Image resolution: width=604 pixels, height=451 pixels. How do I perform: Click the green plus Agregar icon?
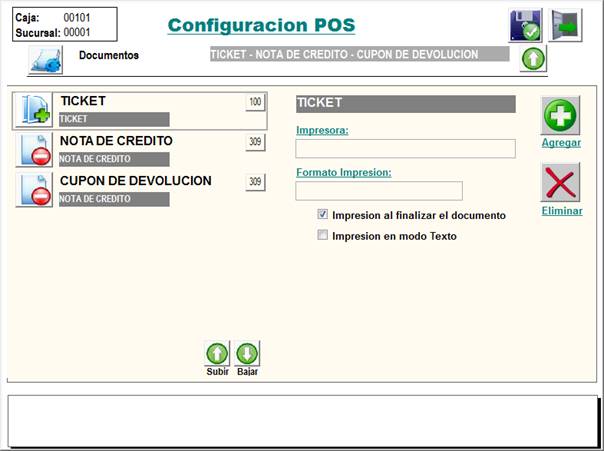click(560, 115)
